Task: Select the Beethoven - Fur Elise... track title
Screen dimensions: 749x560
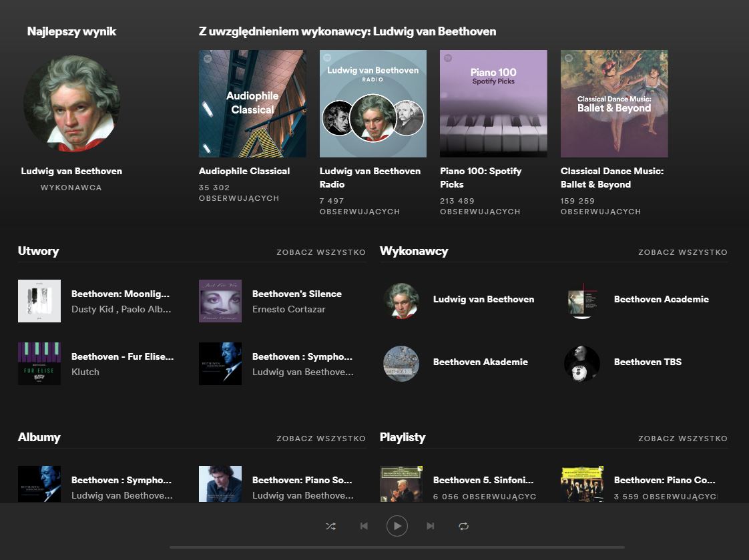Action: click(123, 356)
